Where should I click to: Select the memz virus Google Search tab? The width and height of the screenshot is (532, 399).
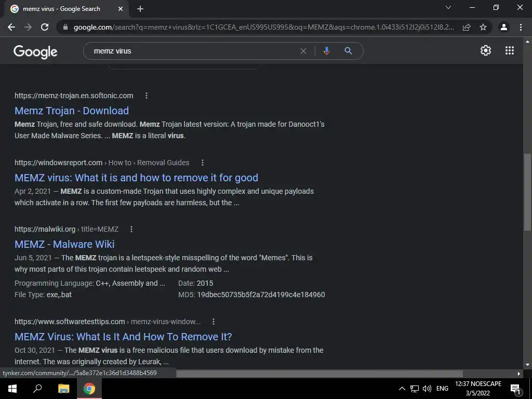[x=67, y=9]
